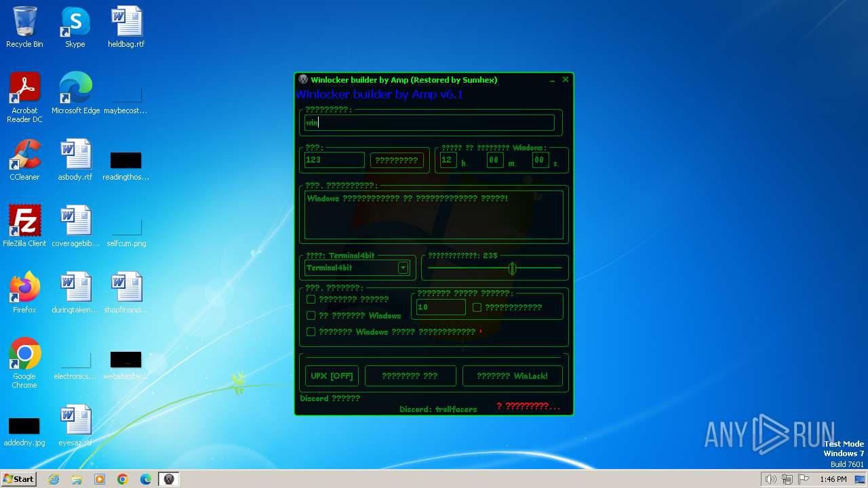The width and height of the screenshot is (868, 488).
Task: Select the websitephy file thumbnail
Action: [x=126, y=359]
